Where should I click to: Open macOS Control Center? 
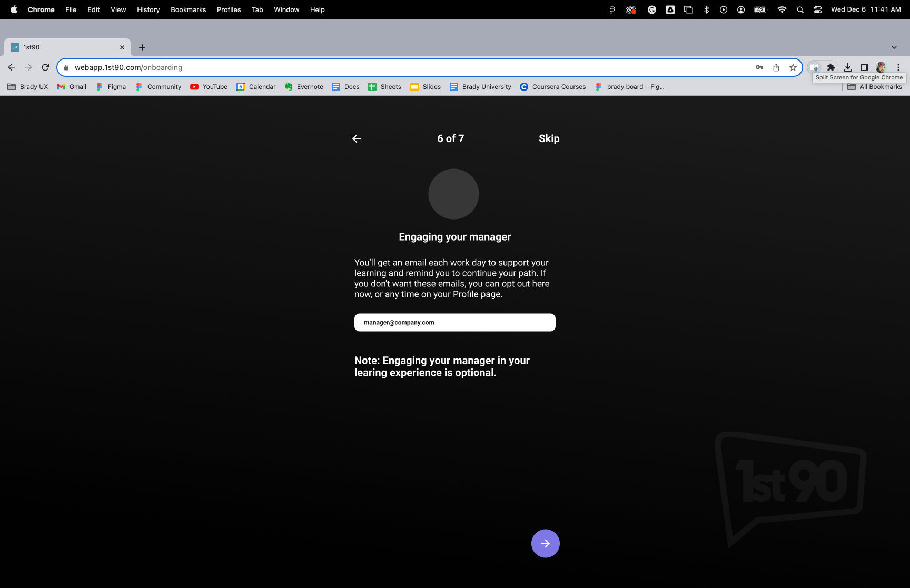tap(817, 9)
